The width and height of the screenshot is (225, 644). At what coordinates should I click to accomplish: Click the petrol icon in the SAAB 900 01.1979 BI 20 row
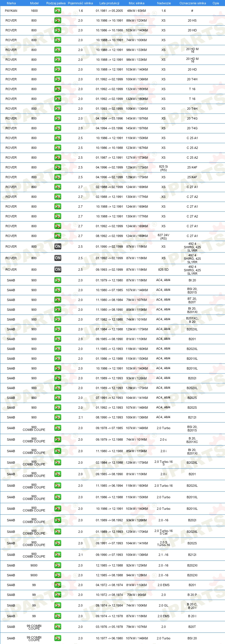[58, 280]
